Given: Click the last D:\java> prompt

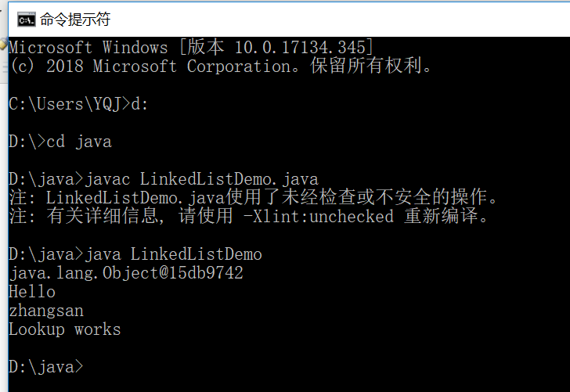Looking at the screenshot, I should 46,367.
